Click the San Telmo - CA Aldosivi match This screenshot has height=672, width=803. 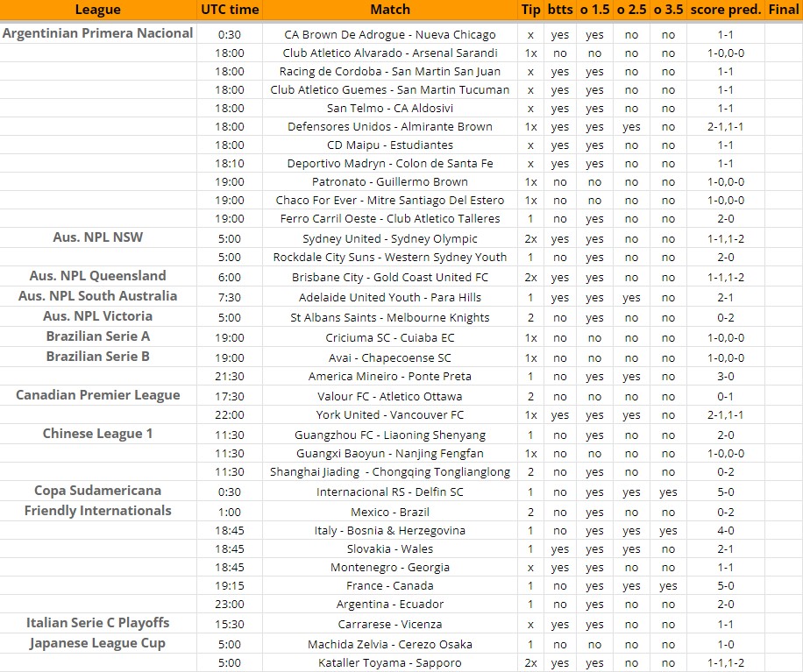click(x=390, y=109)
